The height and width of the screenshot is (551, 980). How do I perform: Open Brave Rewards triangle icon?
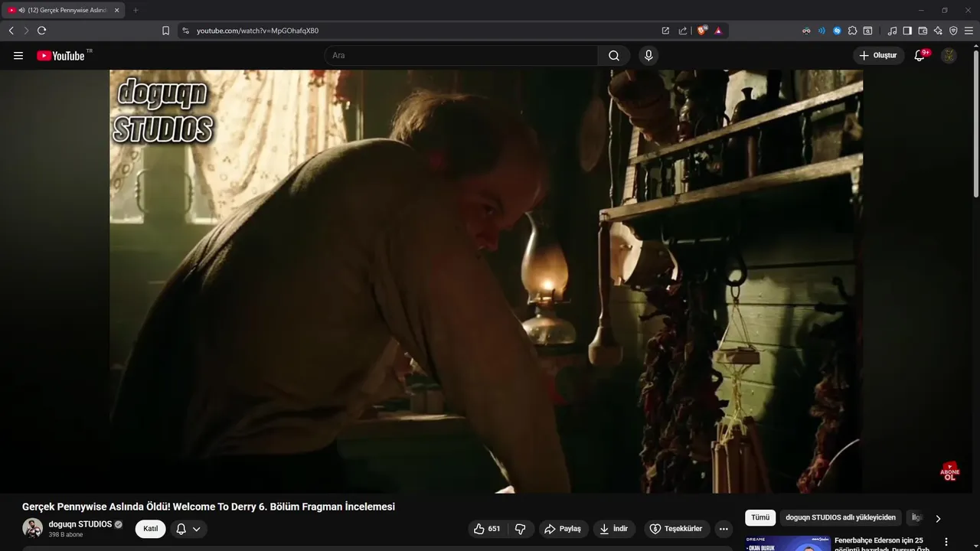tap(718, 31)
